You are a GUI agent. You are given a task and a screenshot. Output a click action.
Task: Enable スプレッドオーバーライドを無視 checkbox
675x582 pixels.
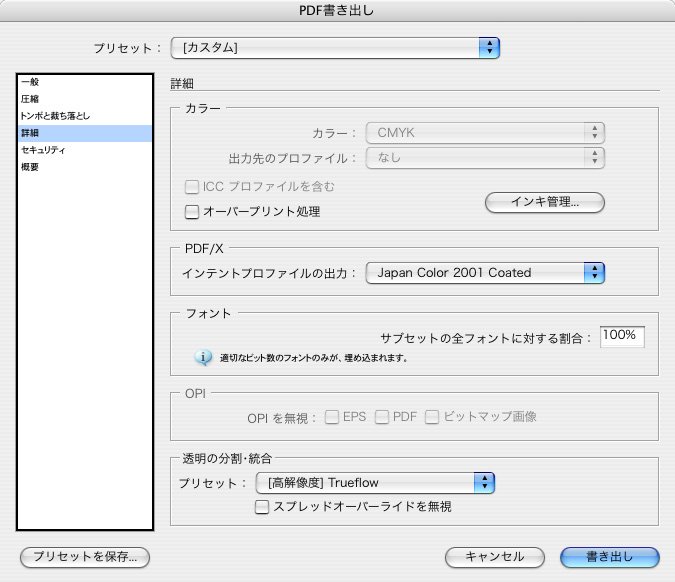[x=262, y=507]
